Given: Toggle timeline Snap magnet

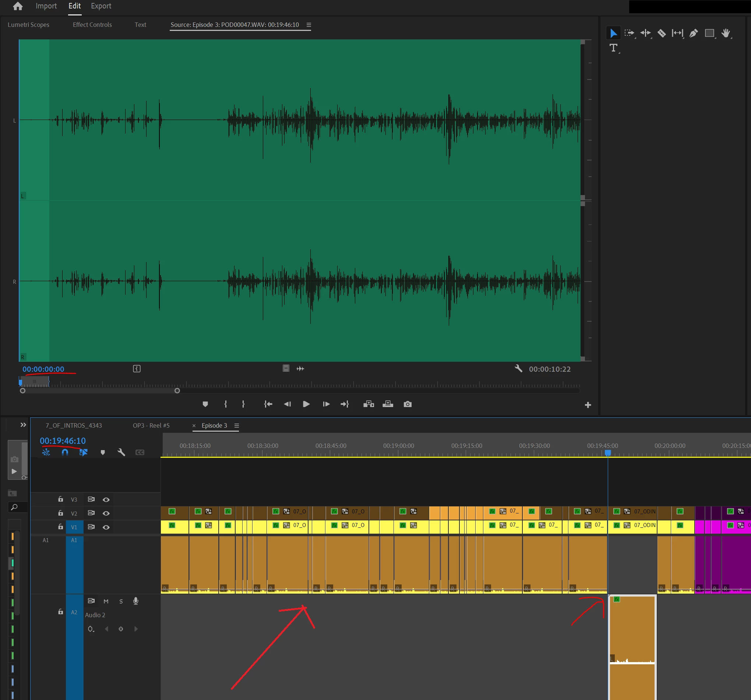Looking at the screenshot, I should click(x=65, y=452).
